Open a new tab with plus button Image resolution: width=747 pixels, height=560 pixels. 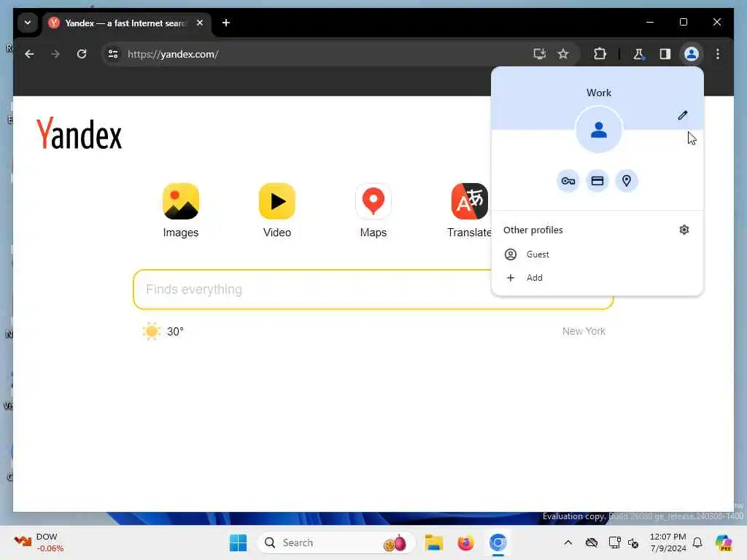tap(226, 23)
